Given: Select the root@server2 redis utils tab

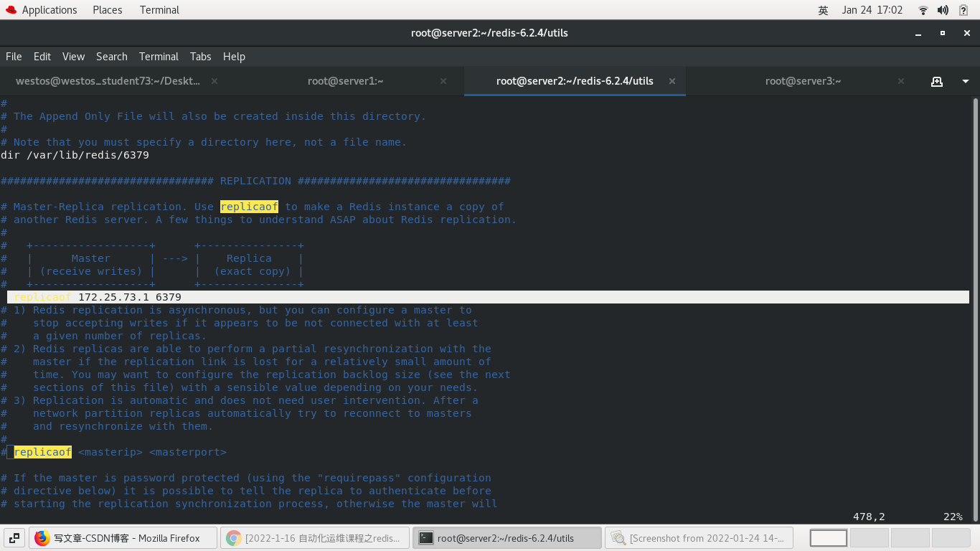Looking at the screenshot, I should [575, 81].
